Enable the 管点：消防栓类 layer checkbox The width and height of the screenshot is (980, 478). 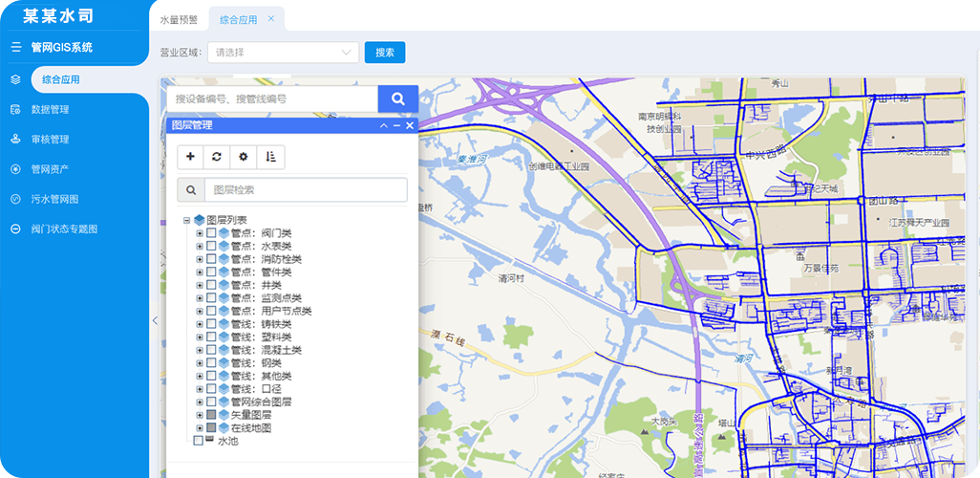pyautogui.click(x=211, y=259)
